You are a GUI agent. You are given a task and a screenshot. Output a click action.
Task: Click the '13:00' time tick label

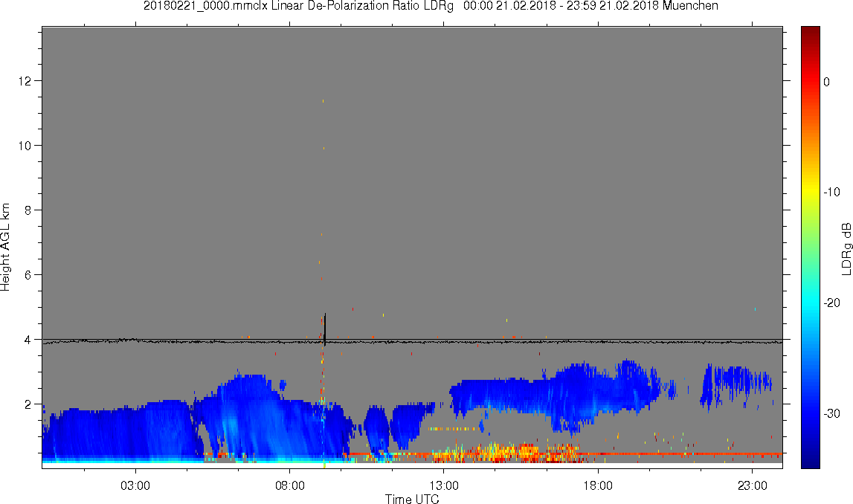(443, 485)
